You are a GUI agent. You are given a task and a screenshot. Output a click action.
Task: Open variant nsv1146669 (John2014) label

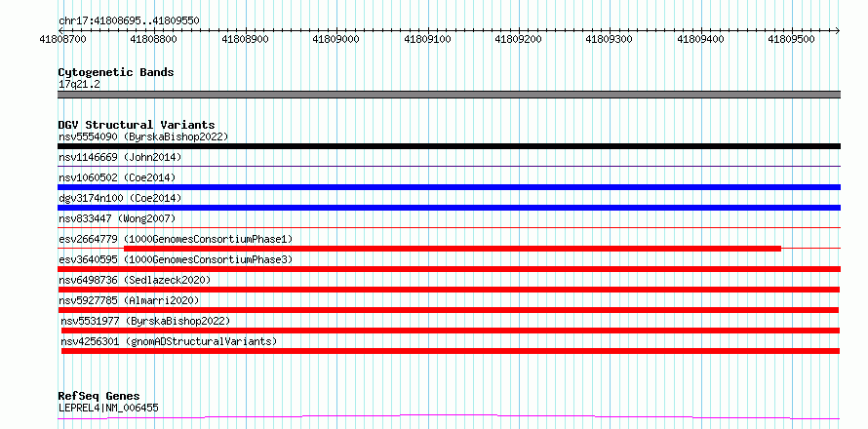point(120,157)
